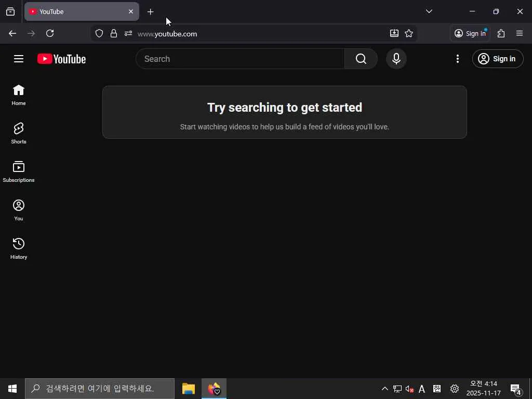The image size is (532, 399).
Task: Toggle the Korean 한 IME indicator
Action: point(436,389)
